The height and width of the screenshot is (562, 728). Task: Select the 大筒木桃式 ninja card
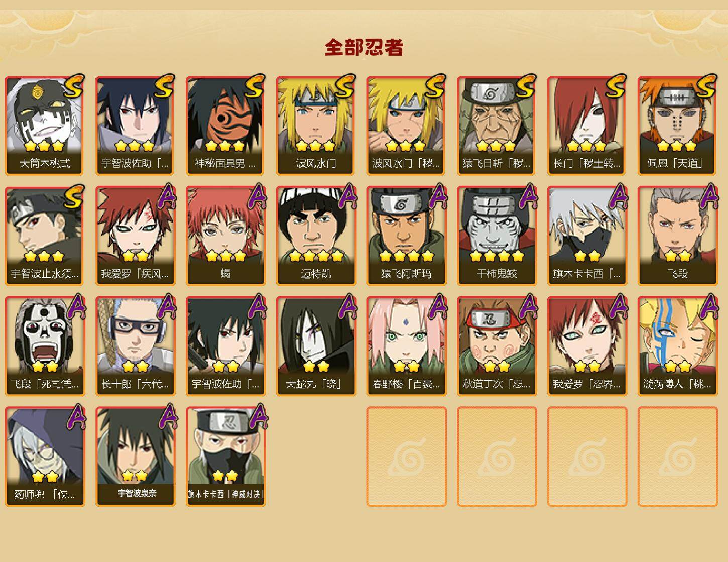45,125
